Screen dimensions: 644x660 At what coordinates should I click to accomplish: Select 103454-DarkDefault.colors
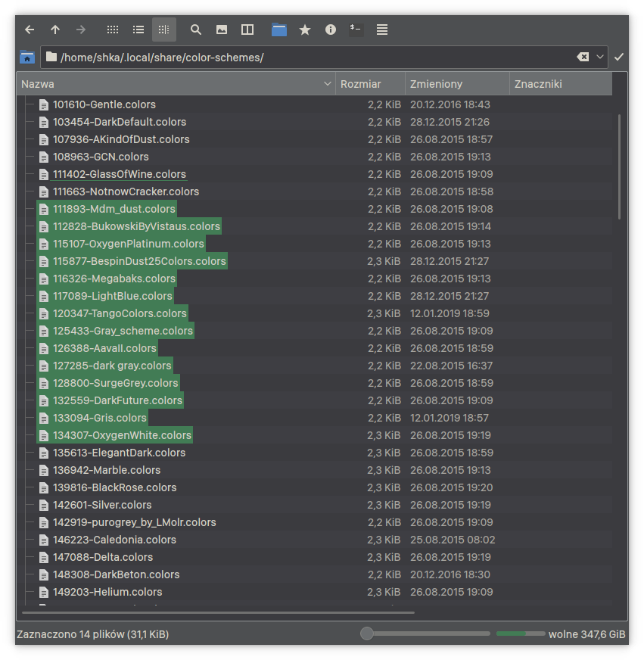coord(119,122)
